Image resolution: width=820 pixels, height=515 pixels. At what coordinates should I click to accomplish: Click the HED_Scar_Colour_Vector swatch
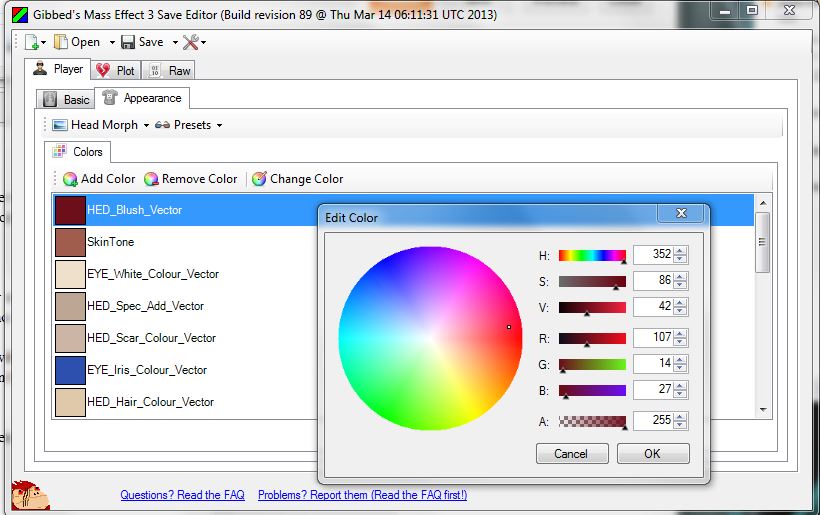70,338
